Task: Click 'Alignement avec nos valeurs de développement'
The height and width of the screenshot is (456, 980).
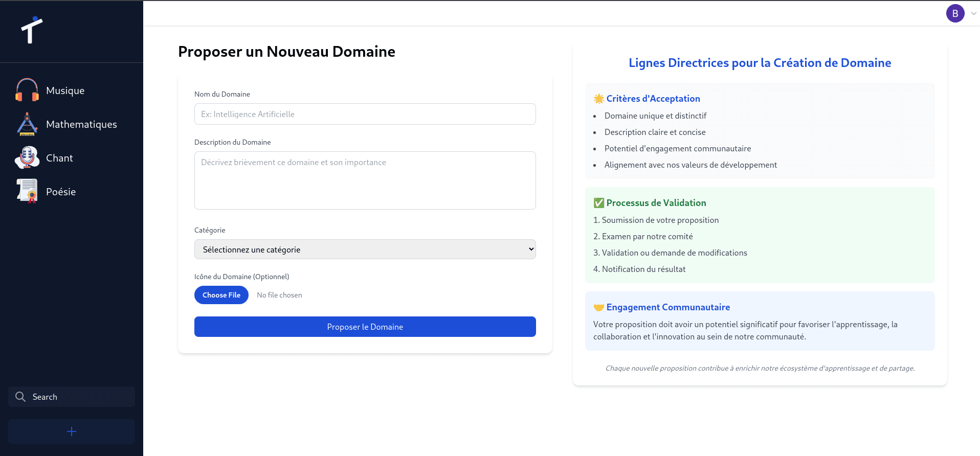Action: (x=691, y=165)
